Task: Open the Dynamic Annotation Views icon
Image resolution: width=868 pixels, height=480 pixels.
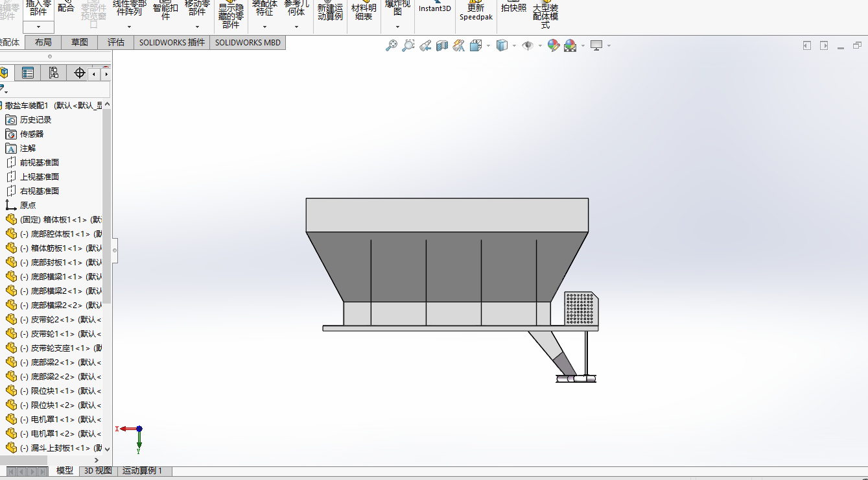Action: tap(459, 45)
